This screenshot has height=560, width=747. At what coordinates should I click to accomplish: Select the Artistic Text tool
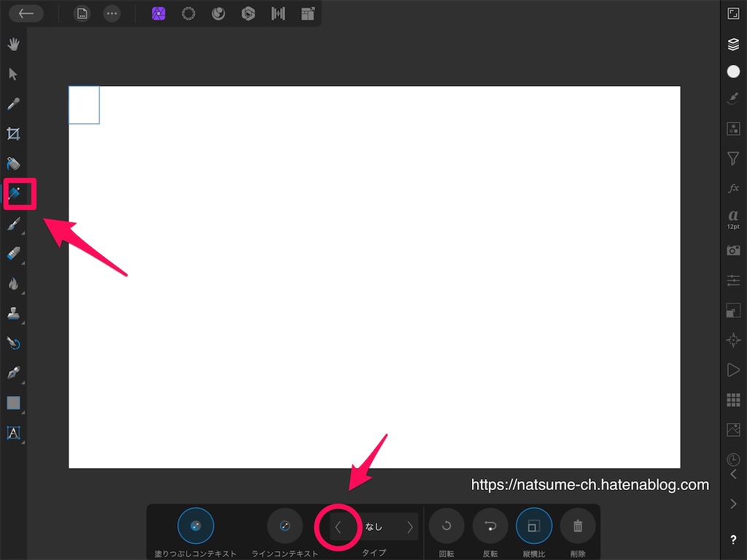(x=13, y=433)
